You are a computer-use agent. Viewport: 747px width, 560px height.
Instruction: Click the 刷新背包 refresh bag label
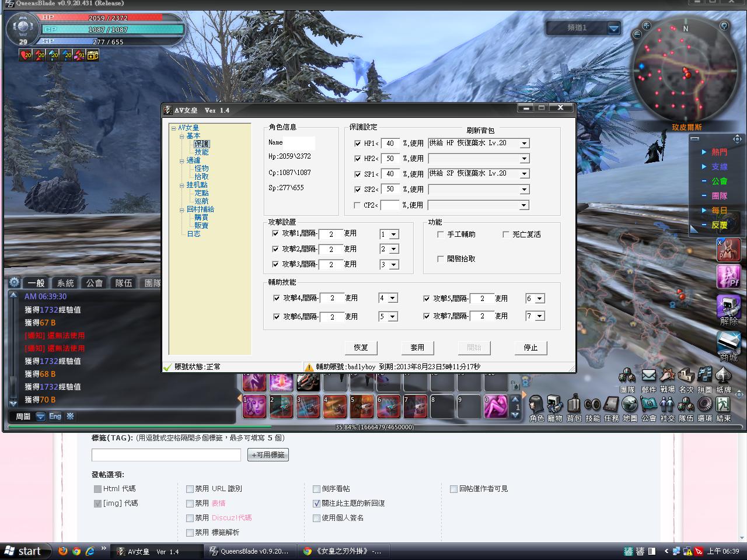(x=480, y=131)
